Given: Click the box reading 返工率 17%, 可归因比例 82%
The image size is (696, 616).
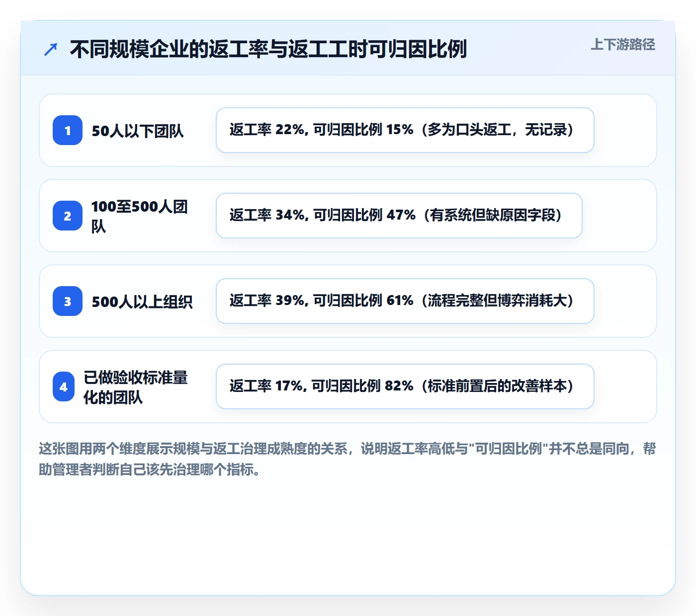Looking at the screenshot, I should coord(405,386).
